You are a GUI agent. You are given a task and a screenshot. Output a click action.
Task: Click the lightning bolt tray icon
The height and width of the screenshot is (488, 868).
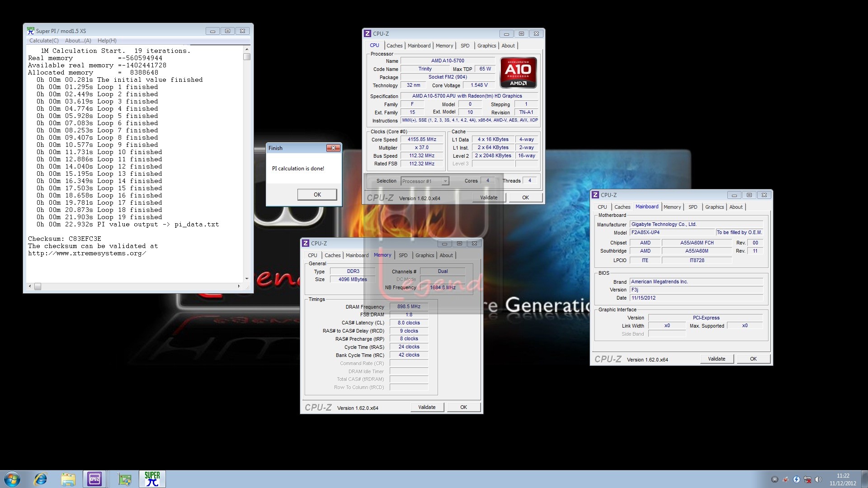click(797, 479)
